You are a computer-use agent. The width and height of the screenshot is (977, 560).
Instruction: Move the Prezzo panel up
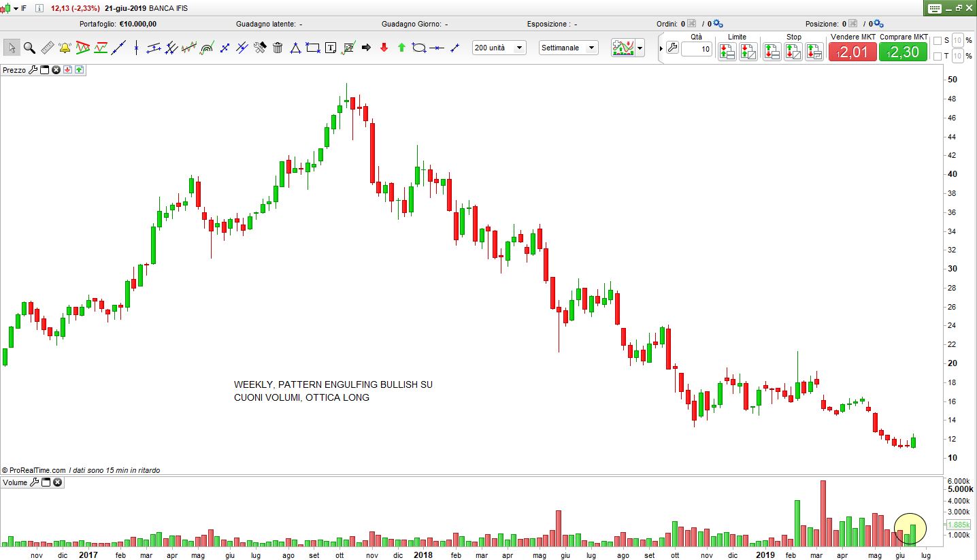tap(79, 70)
